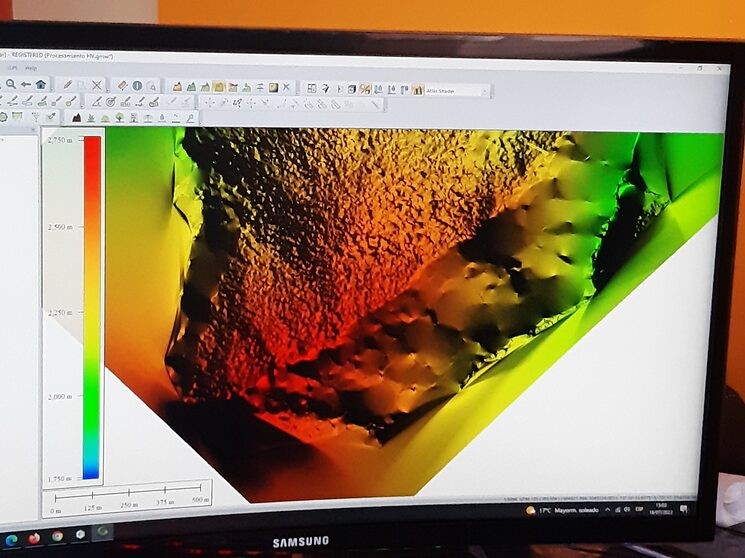Select the pencil digitizer tool

68,86
